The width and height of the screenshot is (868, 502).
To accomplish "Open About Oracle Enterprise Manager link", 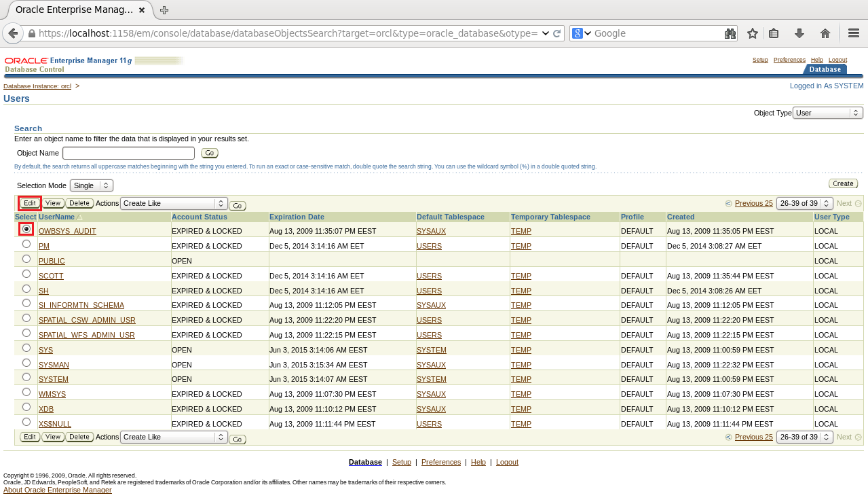I will click(58, 490).
